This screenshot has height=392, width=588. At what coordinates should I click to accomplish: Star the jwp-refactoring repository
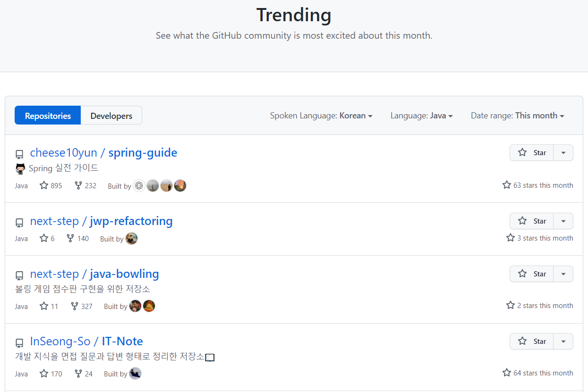[x=532, y=221]
